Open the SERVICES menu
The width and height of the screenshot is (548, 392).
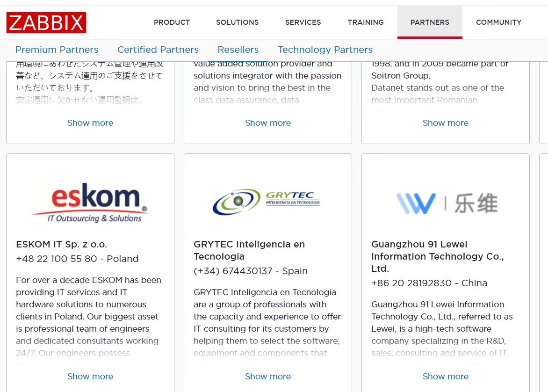[303, 22]
